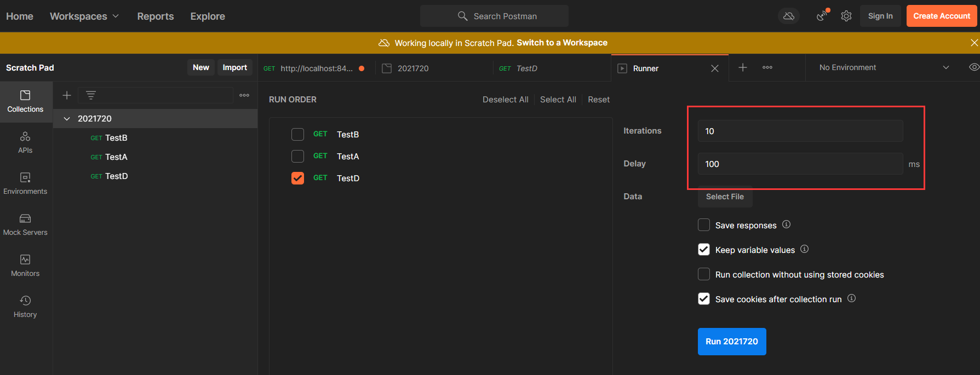Click the collections filter search box

click(156, 95)
